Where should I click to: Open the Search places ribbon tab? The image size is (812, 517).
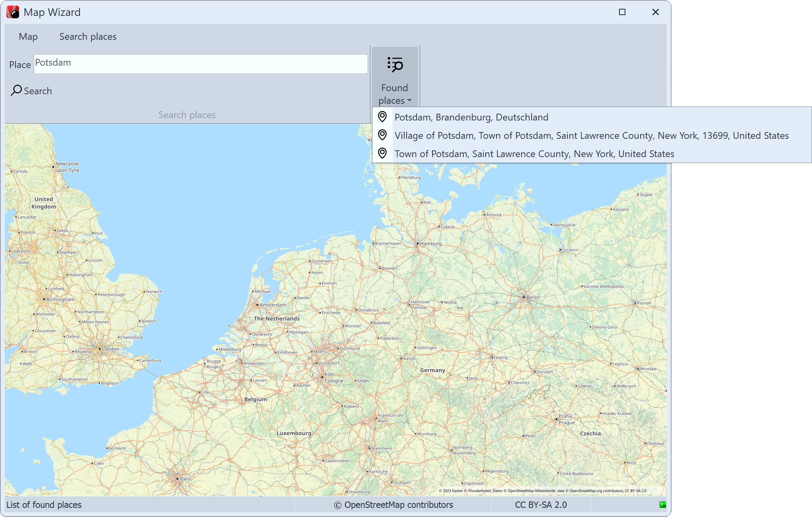88,36
